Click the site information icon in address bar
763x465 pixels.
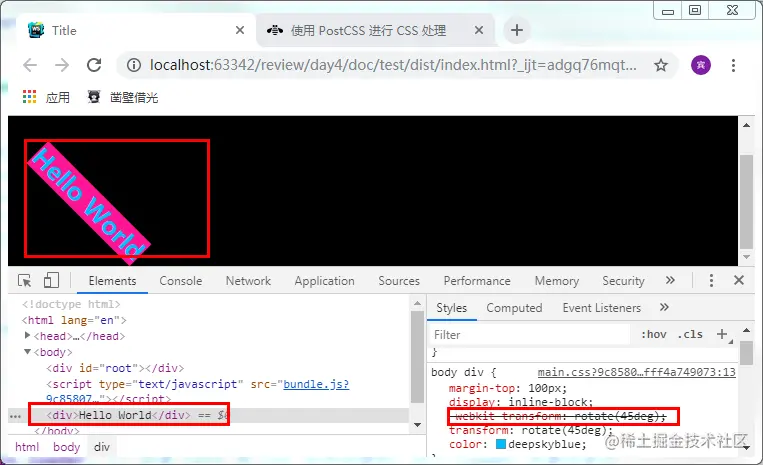(x=134, y=65)
